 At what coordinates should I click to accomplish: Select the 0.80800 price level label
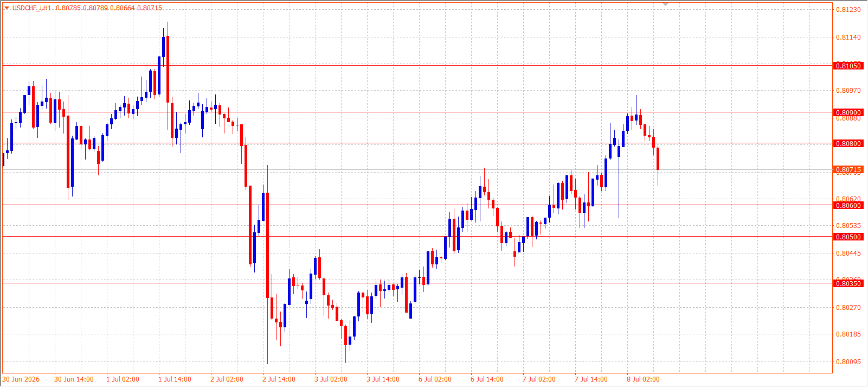tap(848, 144)
